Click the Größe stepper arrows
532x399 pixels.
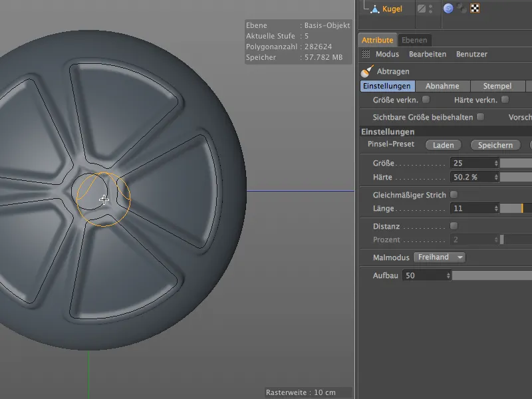click(496, 163)
